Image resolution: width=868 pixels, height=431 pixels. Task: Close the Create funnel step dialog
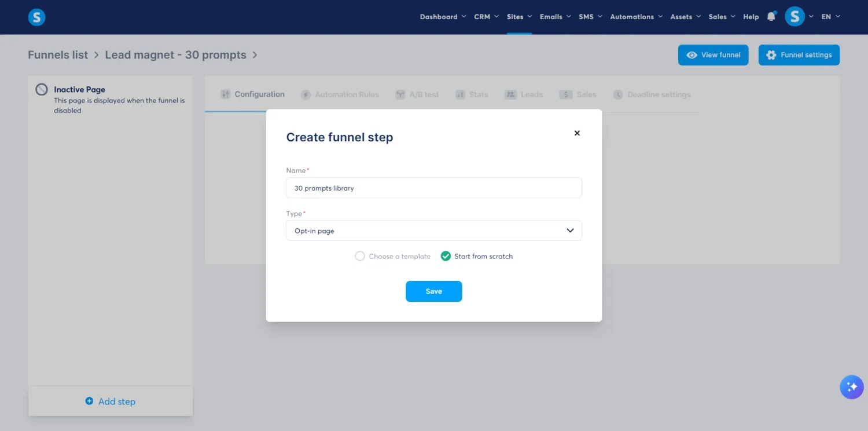tap(577, 133)
